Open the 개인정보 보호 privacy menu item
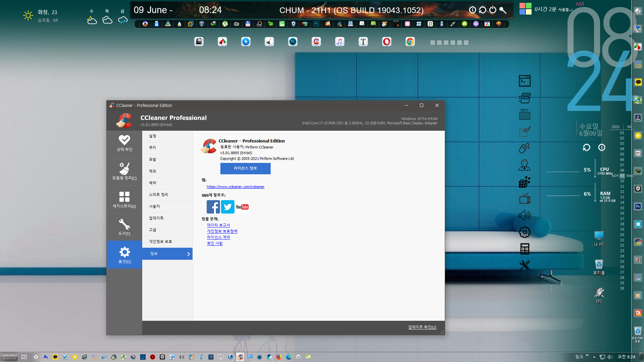Viewport: 644px width, 362px height. pyautogui.click(x=167, y=242)
